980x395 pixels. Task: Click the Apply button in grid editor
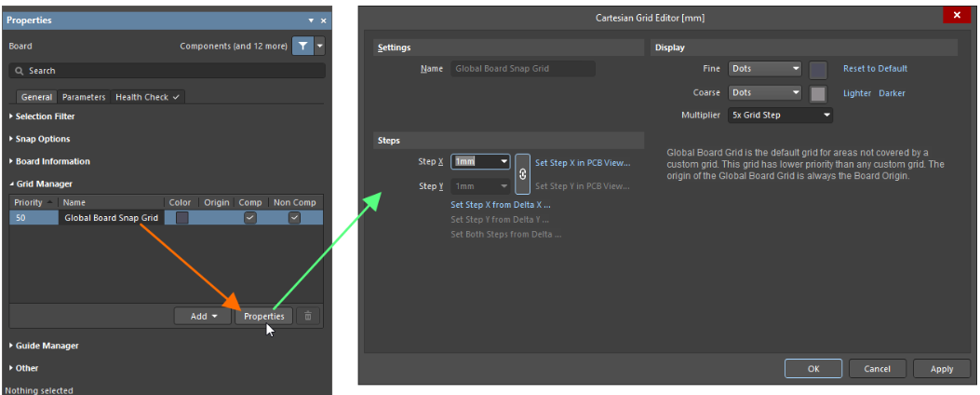[941, 369]
